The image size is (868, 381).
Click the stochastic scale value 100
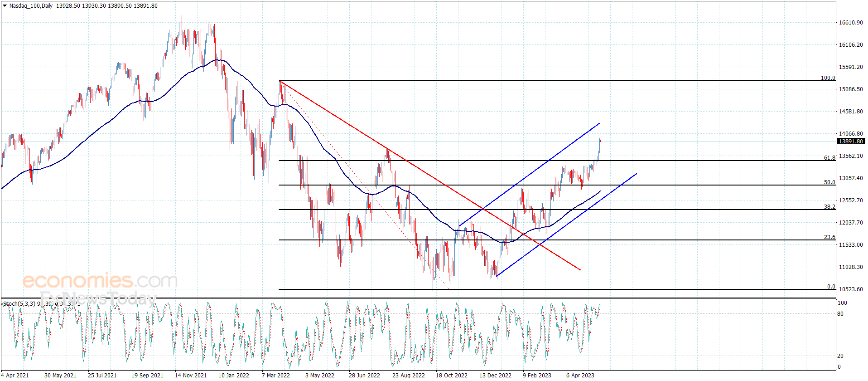[x=842, y=303]
